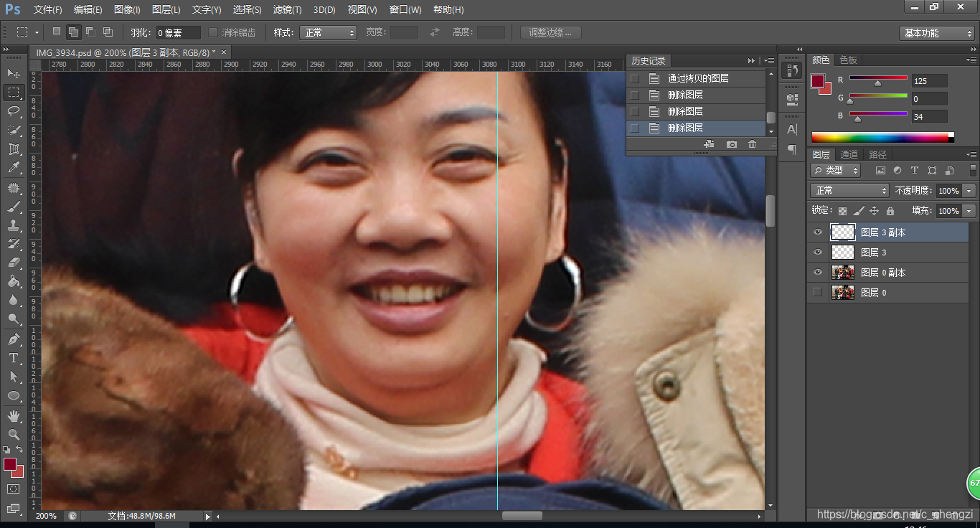Choose subtract-from-selection mode
This screenshot has width=980, height=528.
(x=90, y=32)
